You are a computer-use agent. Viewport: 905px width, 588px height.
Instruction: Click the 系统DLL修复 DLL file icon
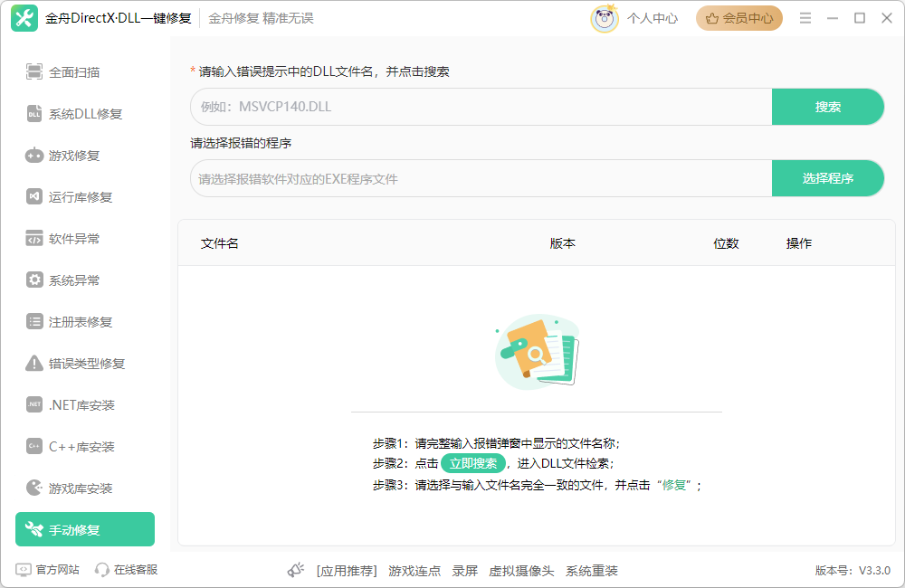click(34, 114)
